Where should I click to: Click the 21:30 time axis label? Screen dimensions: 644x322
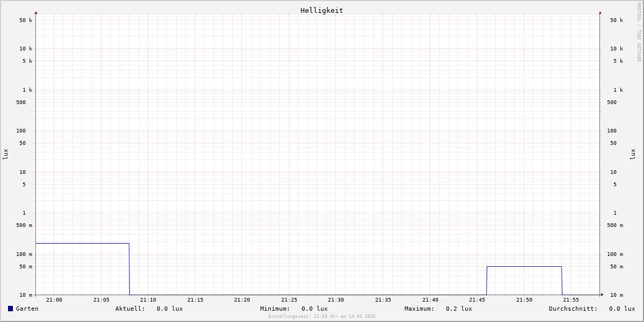(x=336, y=300)
